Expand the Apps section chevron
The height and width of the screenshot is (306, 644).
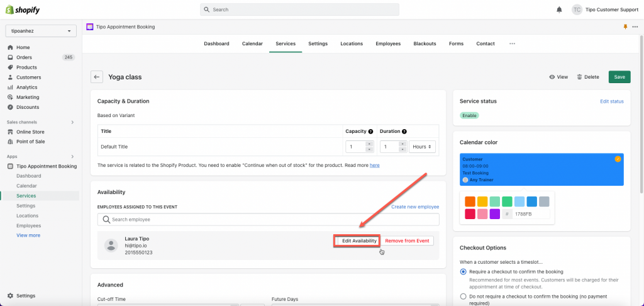73,156
